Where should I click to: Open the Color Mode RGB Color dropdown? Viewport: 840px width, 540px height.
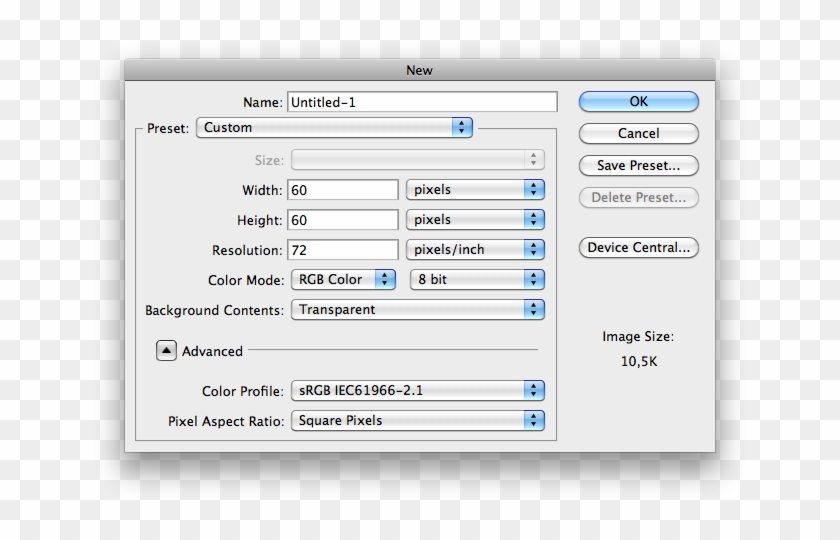point(343,280)
